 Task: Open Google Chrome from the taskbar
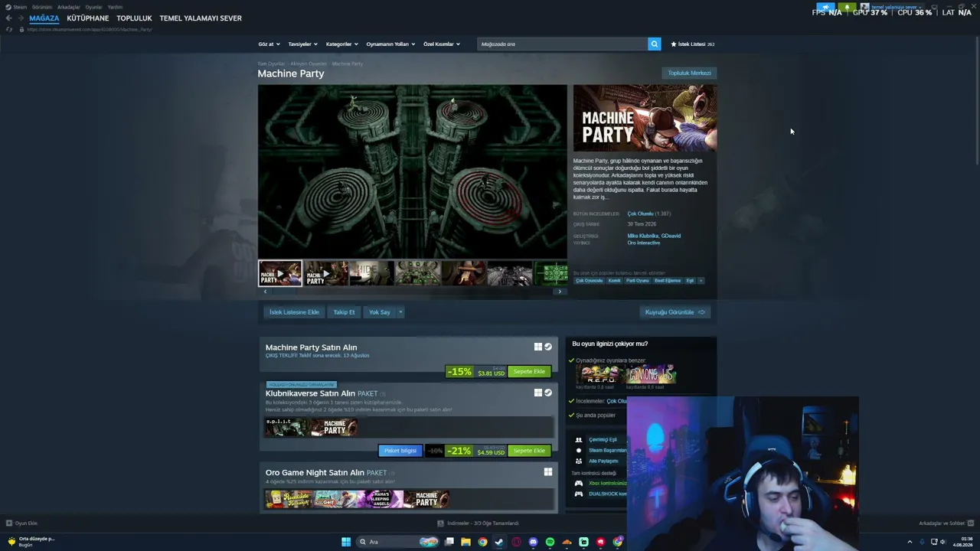point(482,542)
